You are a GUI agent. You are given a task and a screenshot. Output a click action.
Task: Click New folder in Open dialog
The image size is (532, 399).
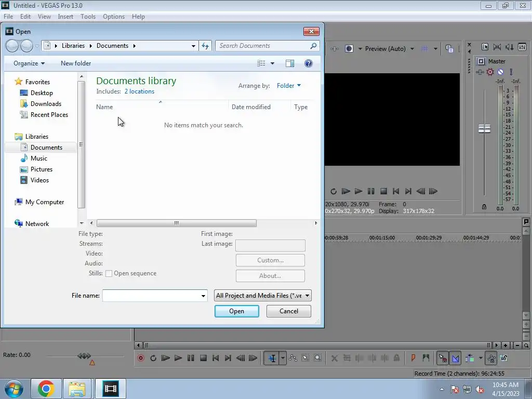pos(76,63)
